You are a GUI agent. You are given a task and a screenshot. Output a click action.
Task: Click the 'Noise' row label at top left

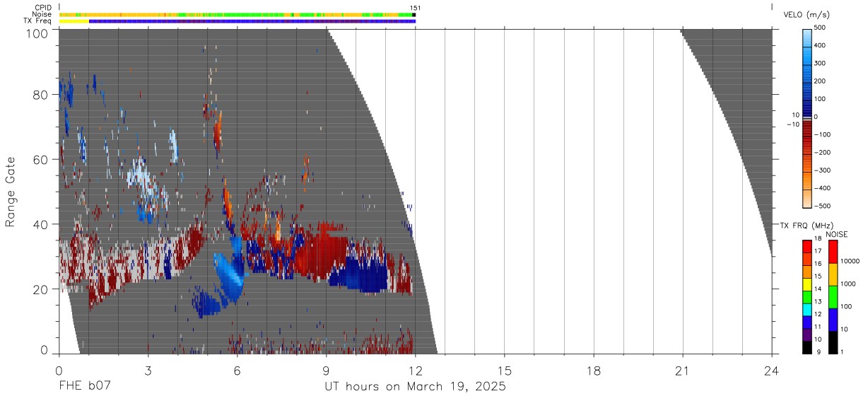[43, 14]
